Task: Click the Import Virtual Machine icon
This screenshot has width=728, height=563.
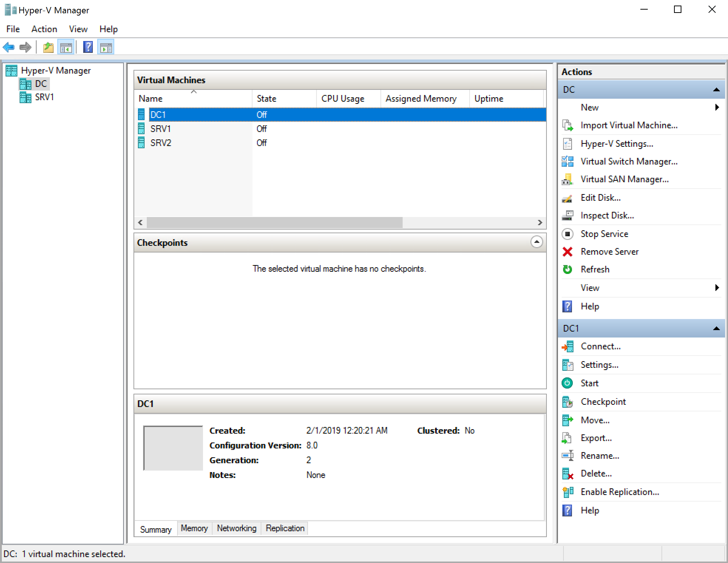Action: click(568, 125)
